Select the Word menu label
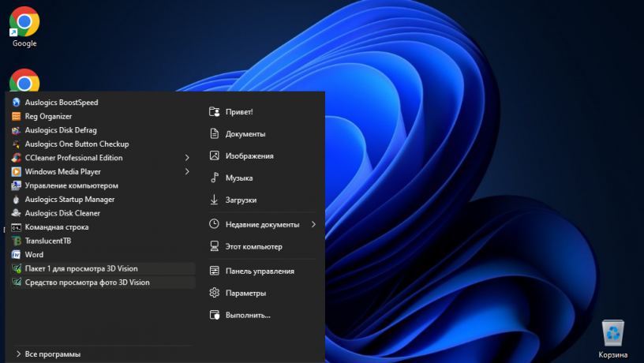The height and width of the screenshot is (363, 644). (x=34, y=255)
